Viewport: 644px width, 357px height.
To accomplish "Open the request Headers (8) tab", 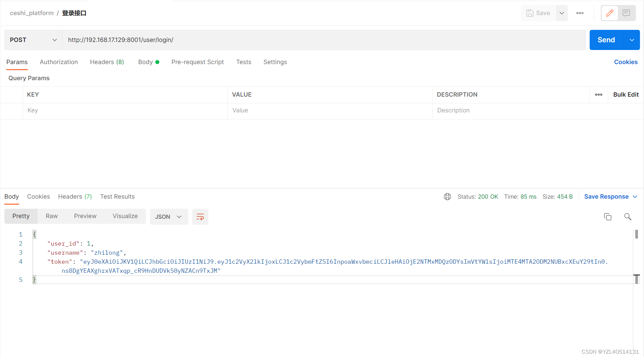I will 107,62.
